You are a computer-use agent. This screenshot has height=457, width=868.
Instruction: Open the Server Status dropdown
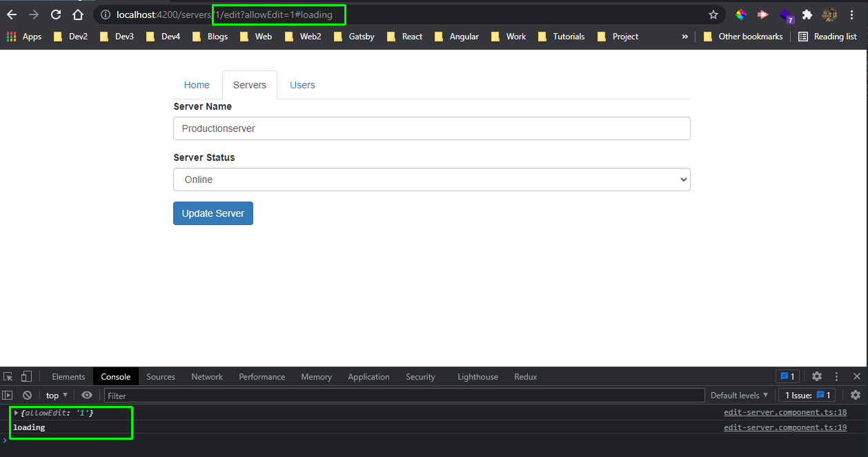432,179
